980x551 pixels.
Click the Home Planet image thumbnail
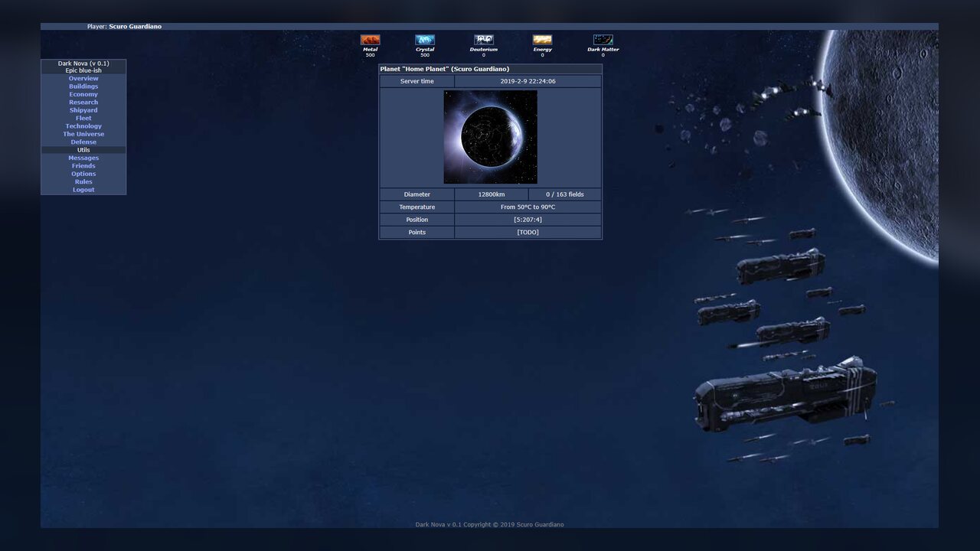491,137
